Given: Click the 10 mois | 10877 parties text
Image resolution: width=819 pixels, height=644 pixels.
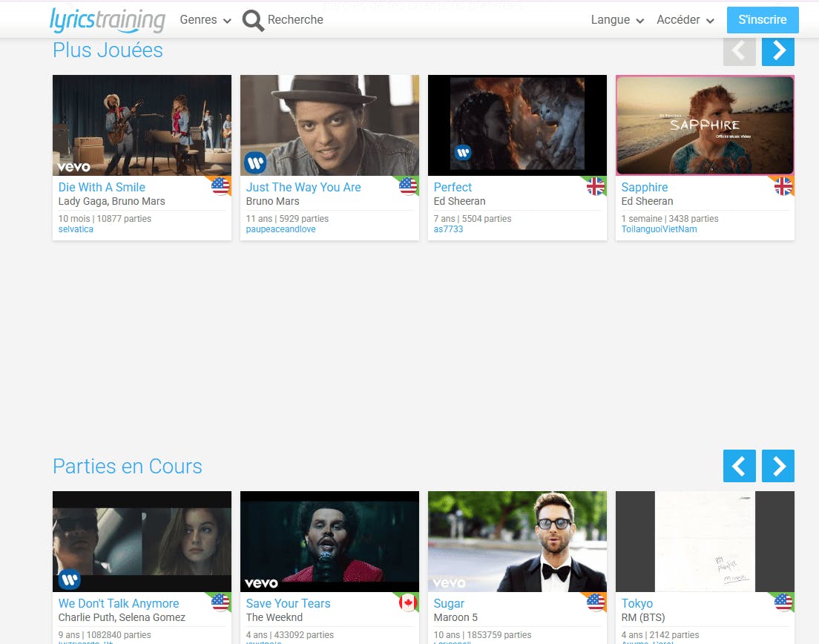Looking at the screenshot, I should pyautogui.click(x=105, y=219).
